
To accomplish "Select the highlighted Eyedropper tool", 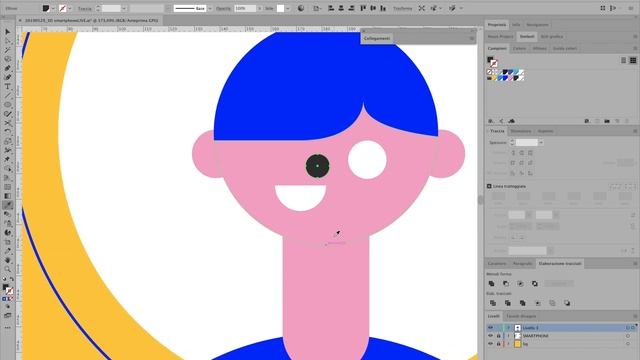I will (x=8, y=205).
